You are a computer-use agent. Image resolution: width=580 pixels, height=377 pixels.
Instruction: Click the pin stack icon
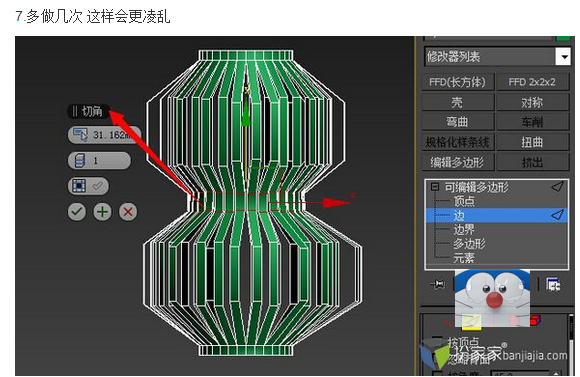point(438,284)
